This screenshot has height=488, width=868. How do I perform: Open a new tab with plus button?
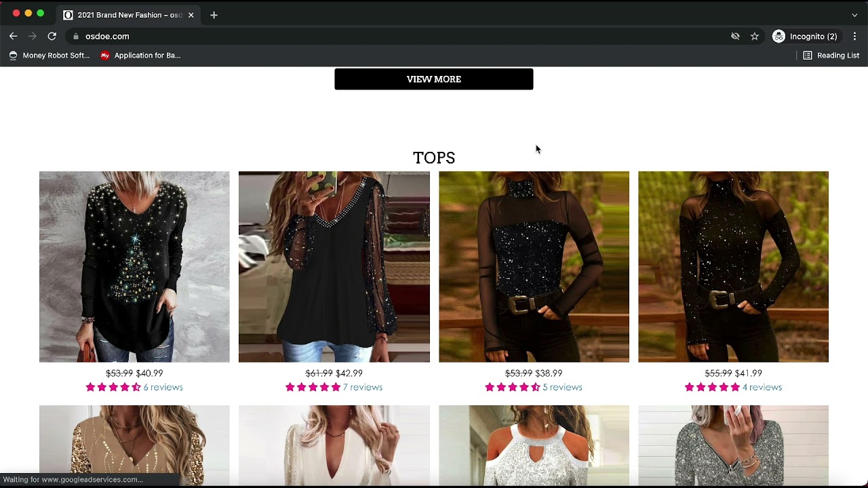214,15
